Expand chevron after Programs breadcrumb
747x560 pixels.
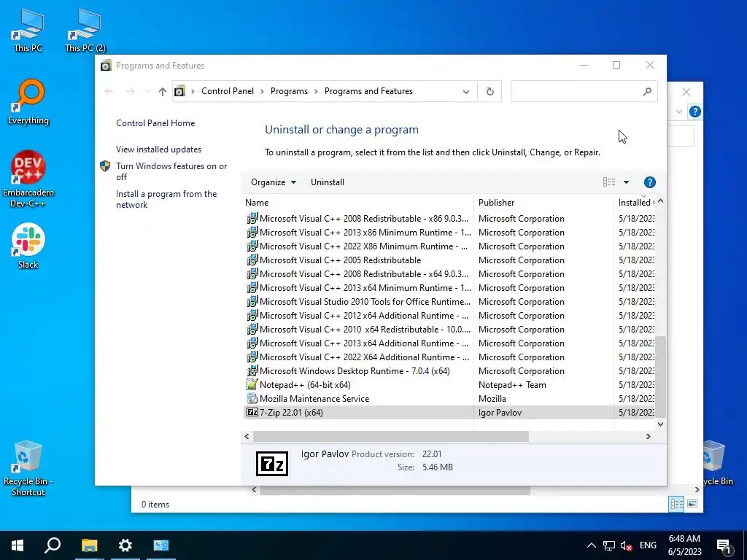pos(316,91)
